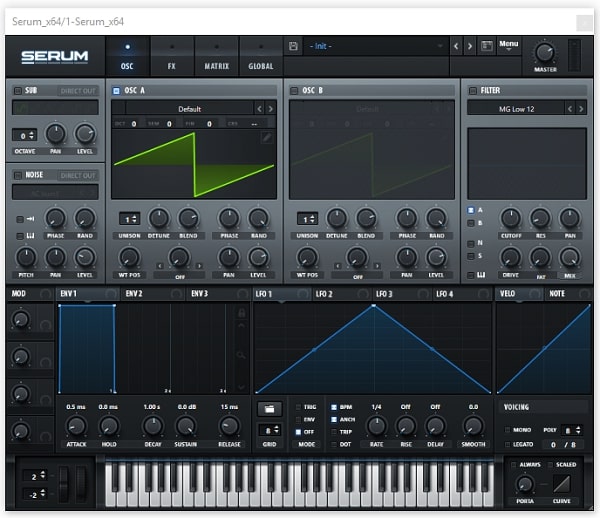Click the Sub DIRECT OUT button

(78, 91)
